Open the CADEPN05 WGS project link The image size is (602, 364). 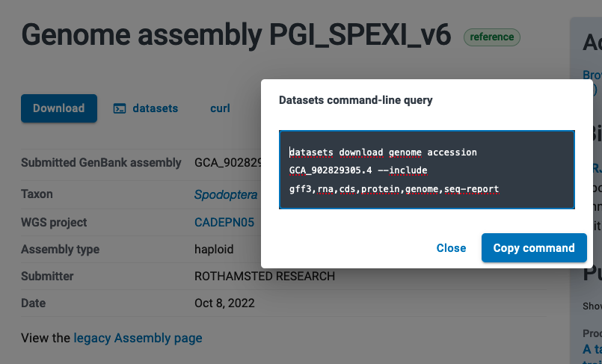point(224,222)
